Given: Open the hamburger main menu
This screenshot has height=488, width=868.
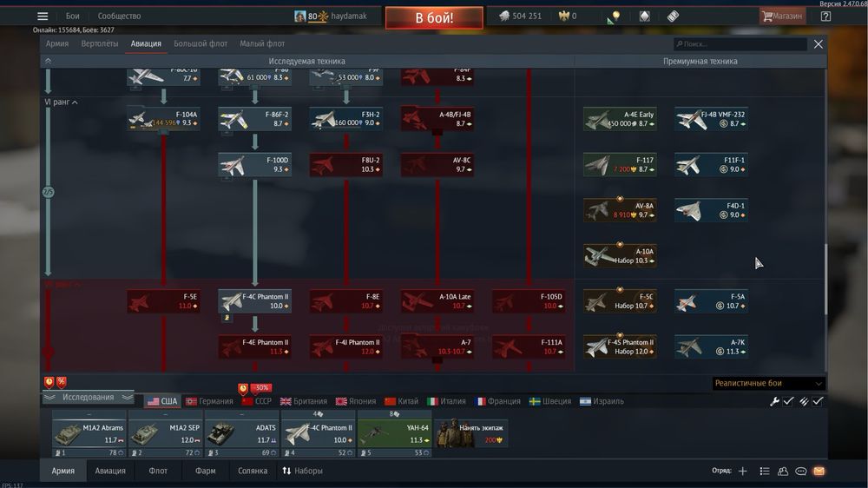Looking at the screenshot, I should coord(43,16).
